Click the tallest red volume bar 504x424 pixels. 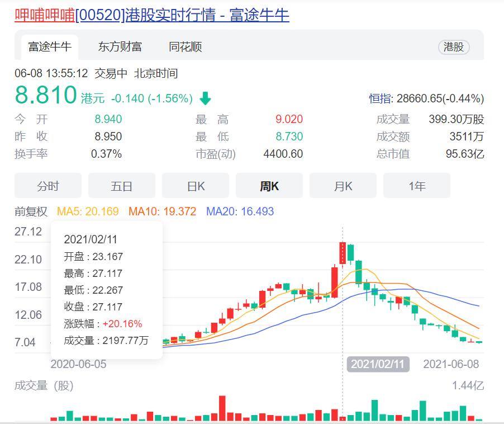coord(222,408)
